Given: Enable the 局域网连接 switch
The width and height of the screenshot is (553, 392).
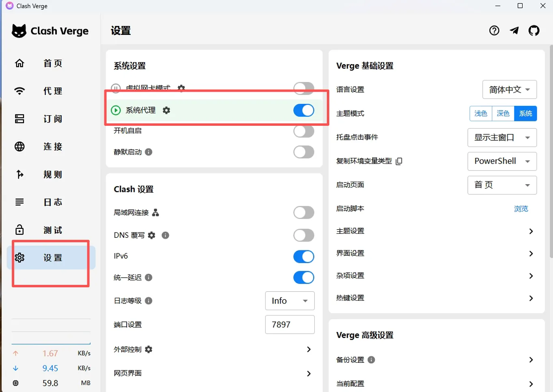Looking at the screenshot, I should pos(304,213).
